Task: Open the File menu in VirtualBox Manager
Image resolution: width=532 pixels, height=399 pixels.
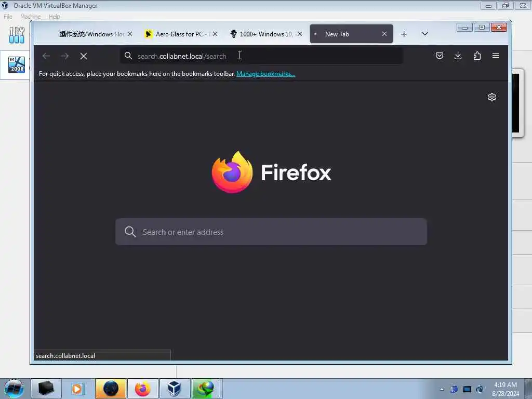Action: point(8,17)
